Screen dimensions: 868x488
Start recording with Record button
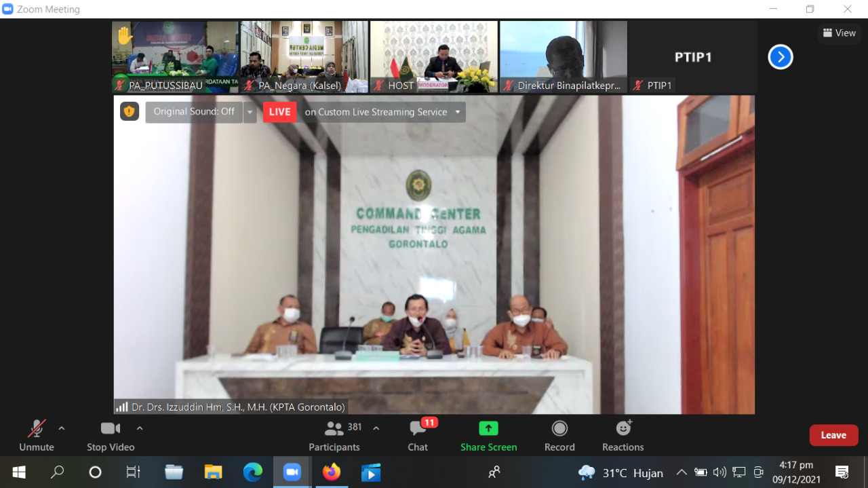click(x=559, y=436)
